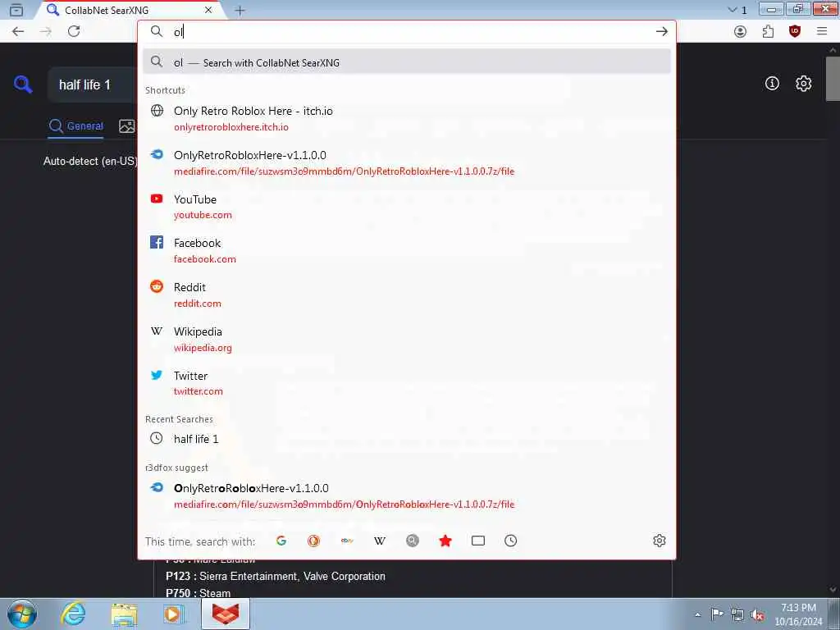Search this time with eBay
The image size is (840, 630).
point(347,541)
